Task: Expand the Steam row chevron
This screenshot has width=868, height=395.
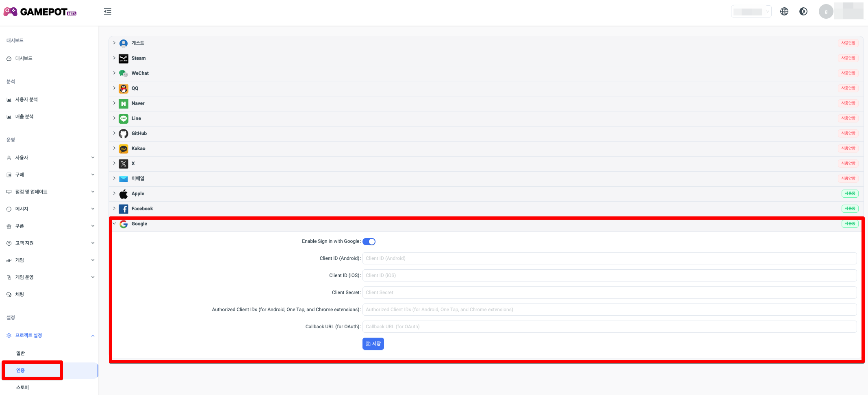Action: [114, 58]
